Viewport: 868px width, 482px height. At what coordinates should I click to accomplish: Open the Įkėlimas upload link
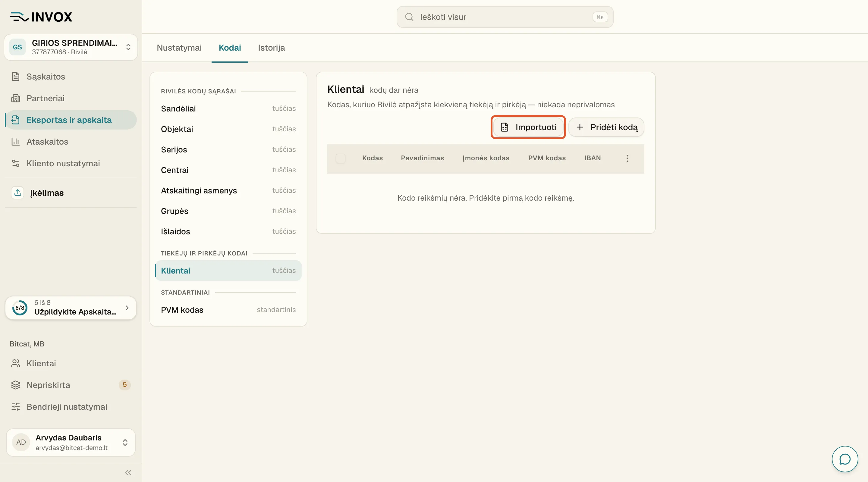point(71,193)
